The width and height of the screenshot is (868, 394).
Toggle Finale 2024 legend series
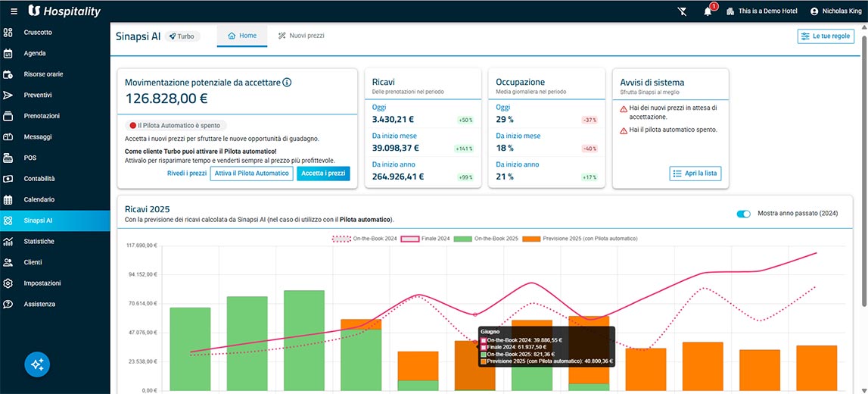425,238
